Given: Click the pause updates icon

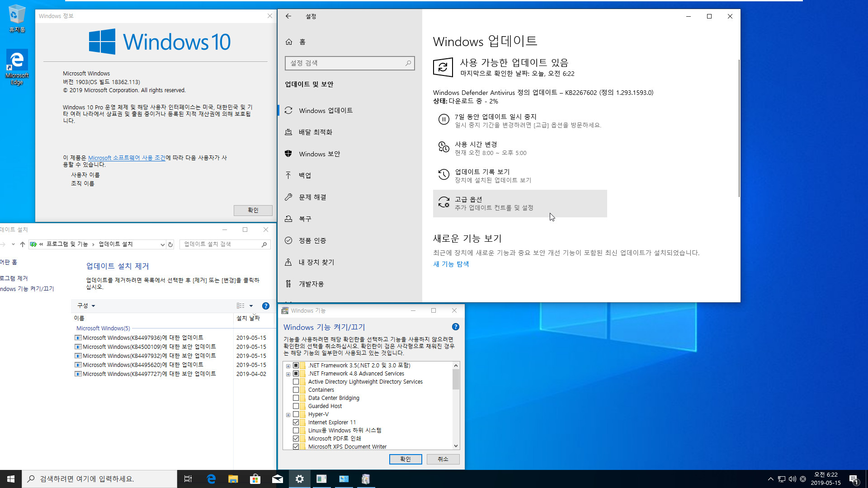Looking at the screenshot, I should [x=444, y=120].
